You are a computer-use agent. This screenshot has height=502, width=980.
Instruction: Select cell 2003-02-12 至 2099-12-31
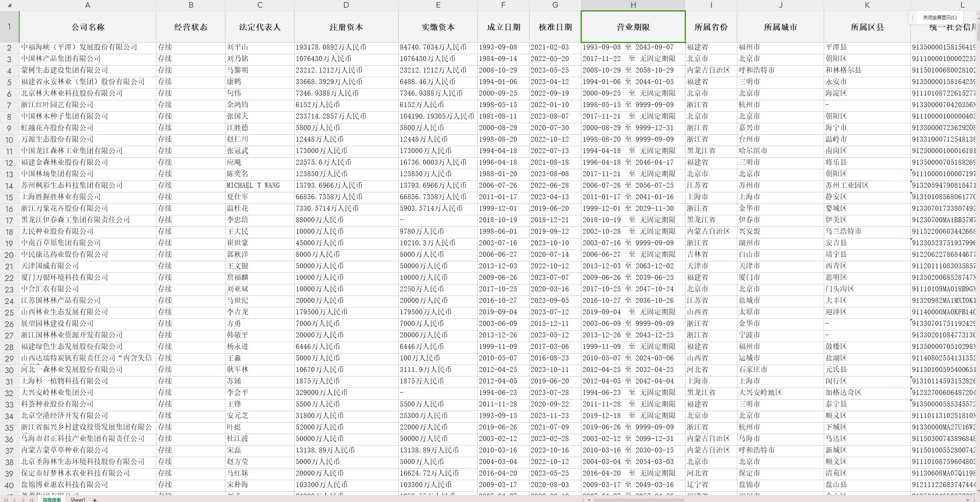tap(633, 439)
